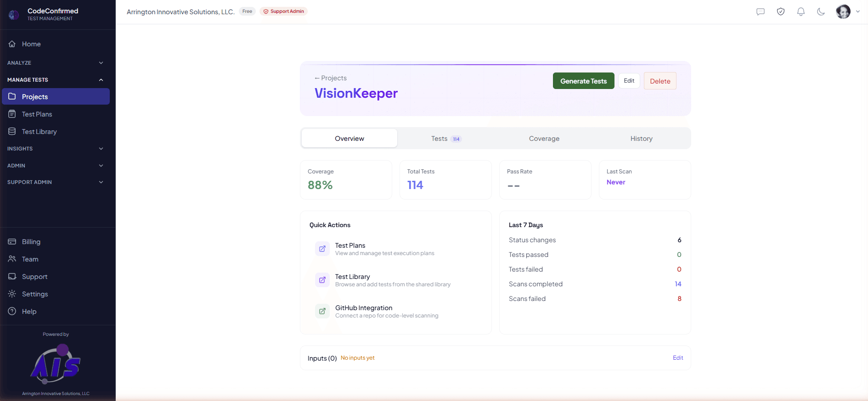Click the Scans completed 14 value
This screenshot has height=401, width=868.
678,284
